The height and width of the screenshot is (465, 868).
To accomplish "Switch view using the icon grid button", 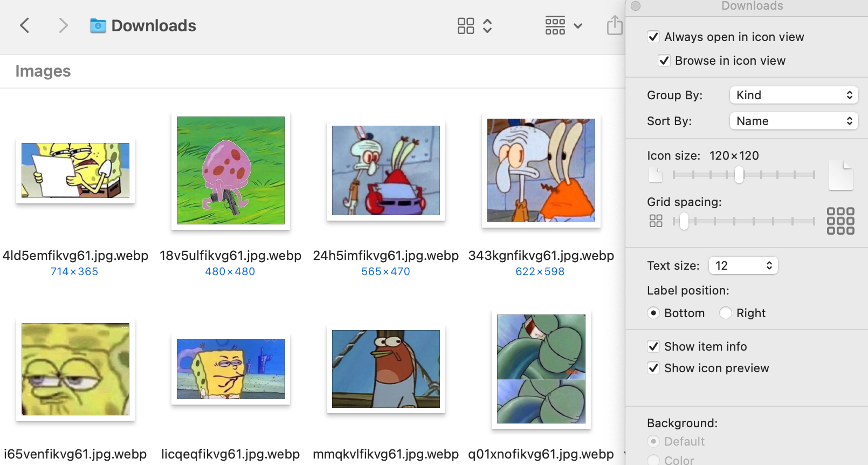I will pos(466,26).
